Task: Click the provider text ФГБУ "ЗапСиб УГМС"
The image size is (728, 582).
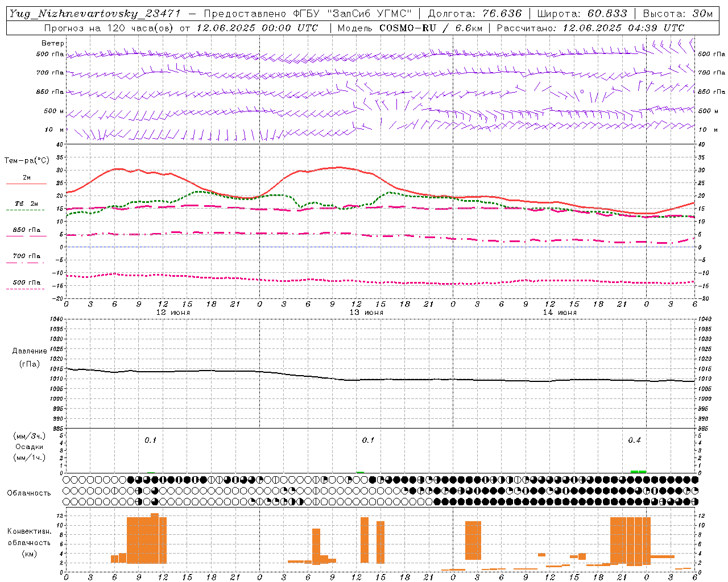Action: pyautogui.click(x=351, y=14)
